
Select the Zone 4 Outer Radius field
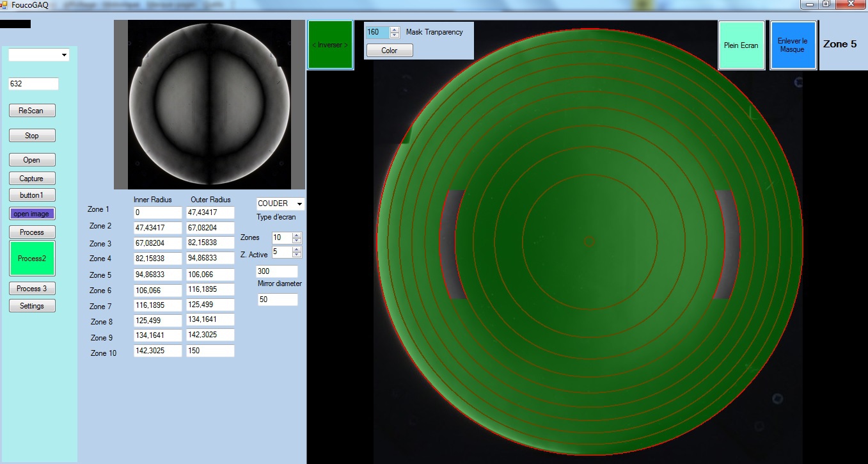[x=210, y=259]
